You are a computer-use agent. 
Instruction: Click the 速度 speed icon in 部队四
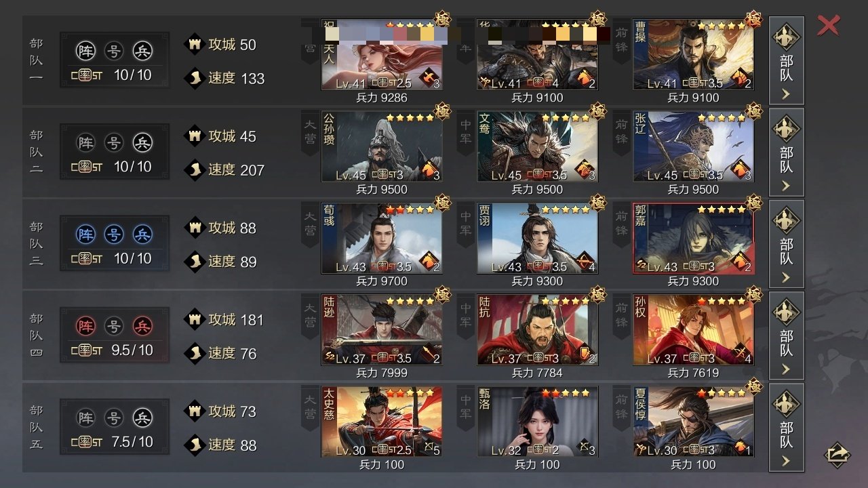click(195, 353)
